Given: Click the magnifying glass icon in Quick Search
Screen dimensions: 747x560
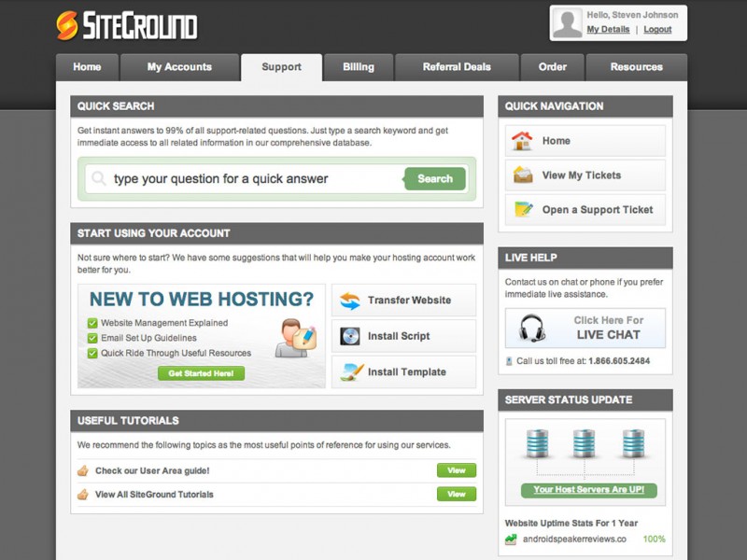Looking at the screenshot, I should 99,178.
